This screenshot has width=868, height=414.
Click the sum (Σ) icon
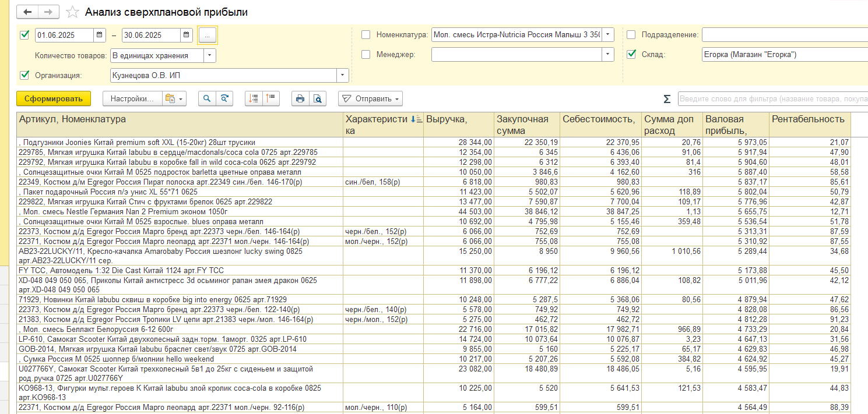(667, 98)
